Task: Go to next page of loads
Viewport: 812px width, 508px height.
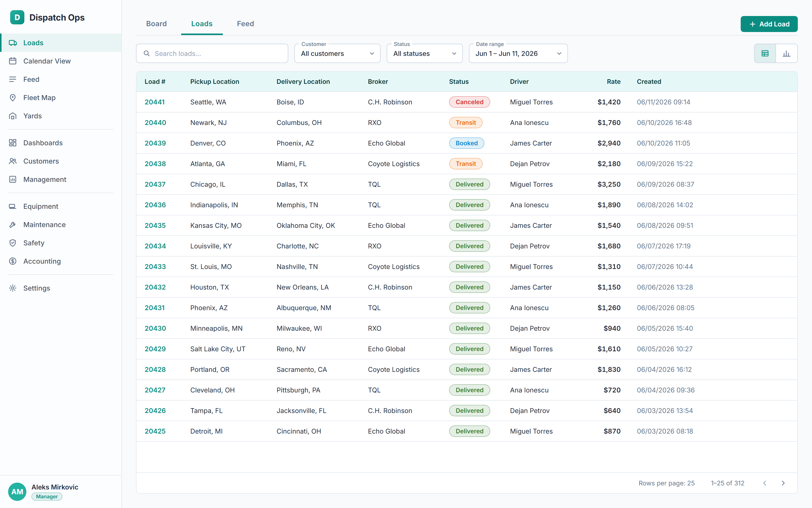Action: (x=783, y=483)
